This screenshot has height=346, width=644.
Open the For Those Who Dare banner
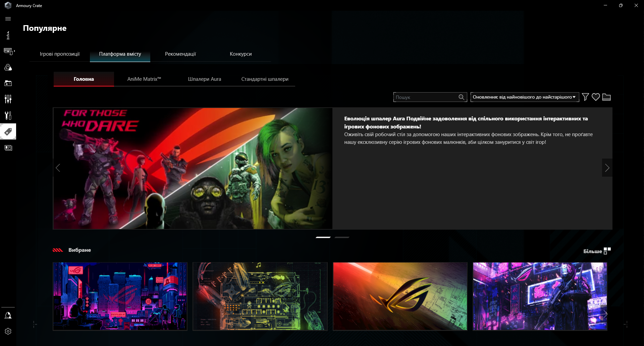pyautogui.click(x=193, y=168)
